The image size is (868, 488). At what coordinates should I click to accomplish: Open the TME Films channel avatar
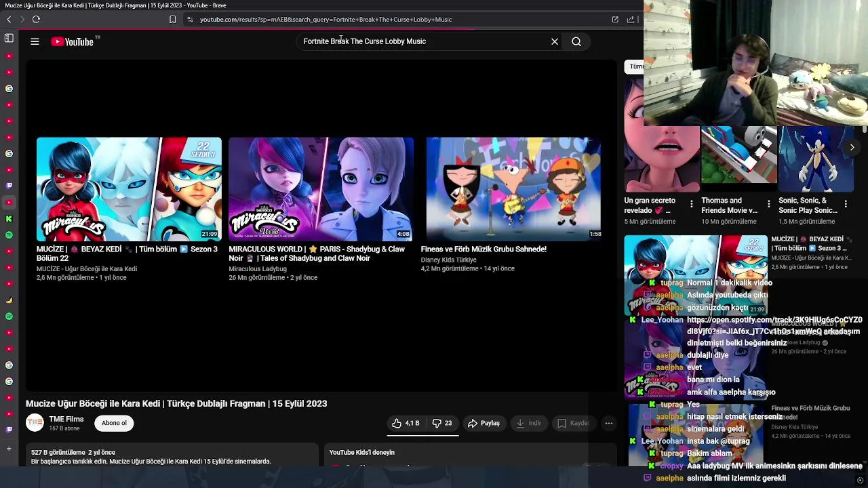[x=35, y=423]
